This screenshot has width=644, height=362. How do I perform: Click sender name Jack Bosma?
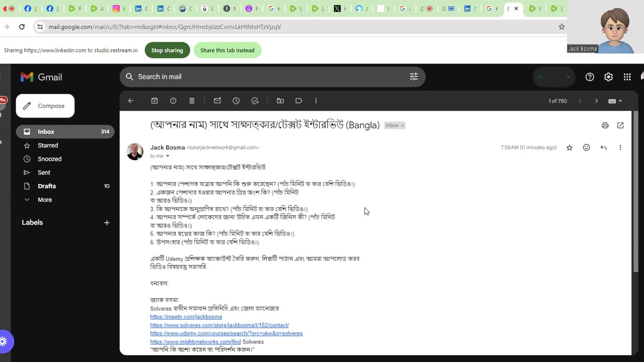pyautogui.click(x=168, y=148)
